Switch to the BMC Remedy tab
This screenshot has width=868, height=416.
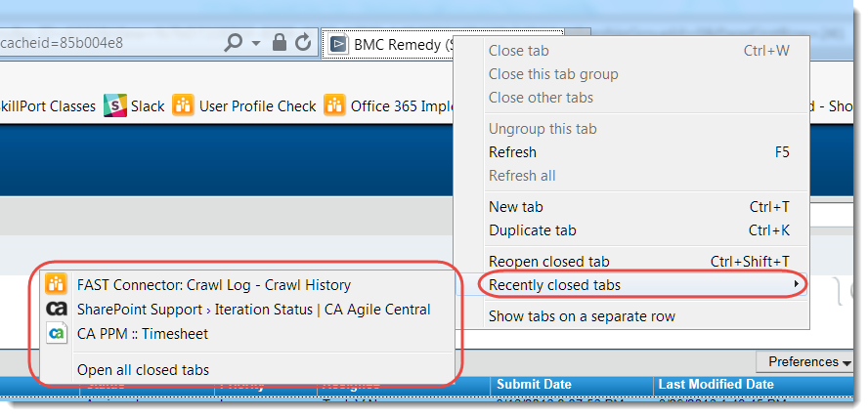(391, 44)
